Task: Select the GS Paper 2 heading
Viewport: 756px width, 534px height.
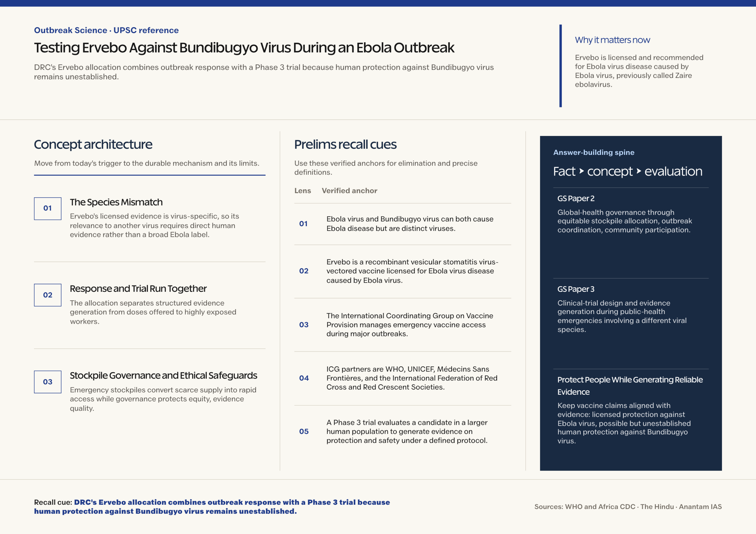Action: 576,198
